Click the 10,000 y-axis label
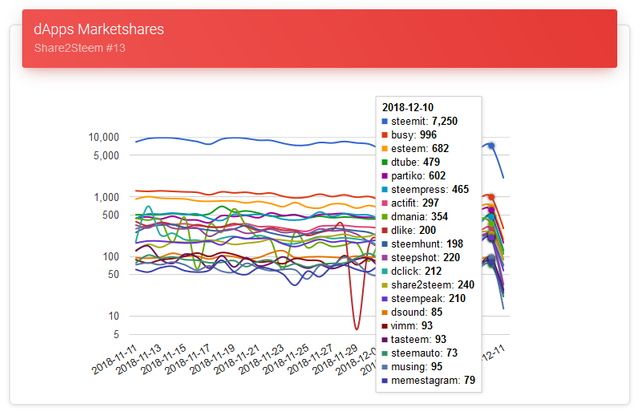Image resolution: width=640 pixels, height=416 pixels. pos(104,137)
